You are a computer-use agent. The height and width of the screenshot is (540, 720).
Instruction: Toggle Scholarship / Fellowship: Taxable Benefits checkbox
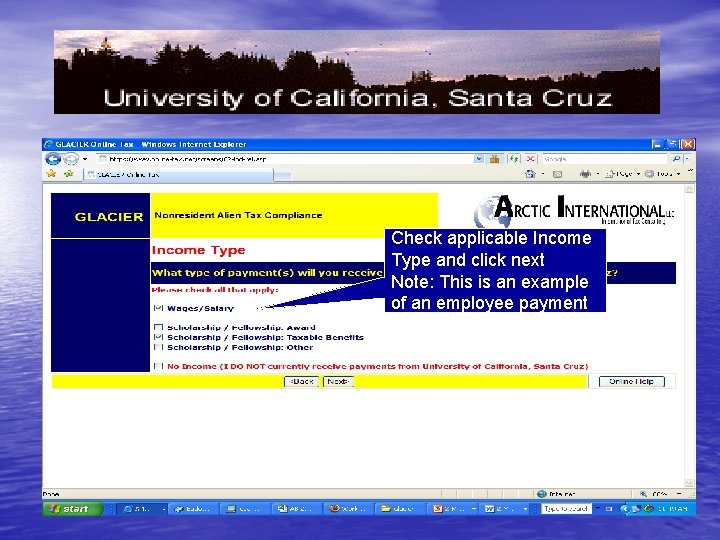point(158,338)
